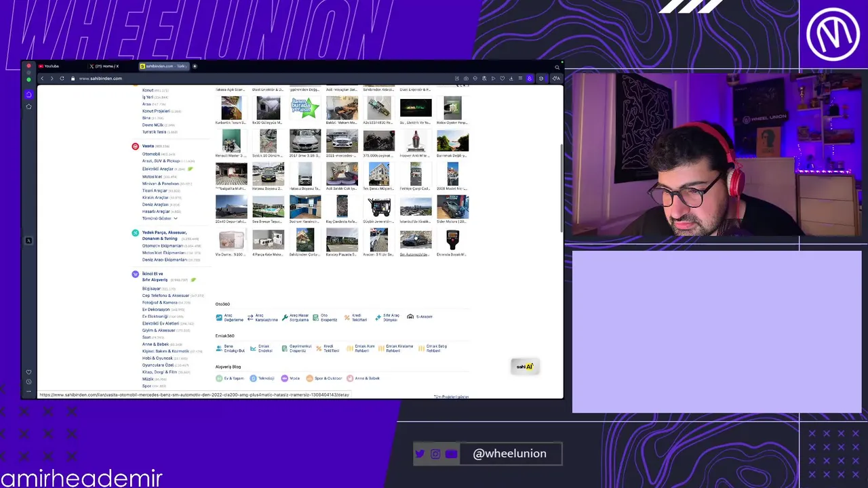This screenshot has height=488, width=868.
Task: Click the browser back arrow
Action: 42,79
